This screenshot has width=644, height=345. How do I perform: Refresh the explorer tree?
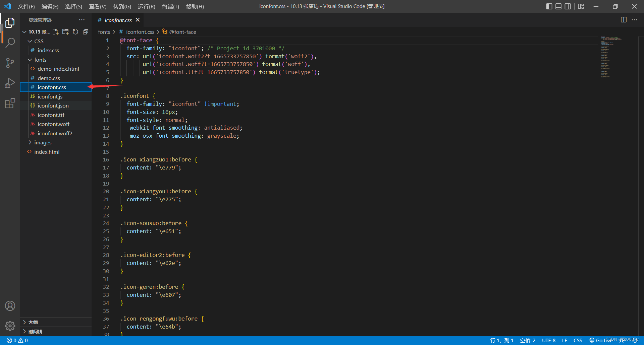[75, 32]
